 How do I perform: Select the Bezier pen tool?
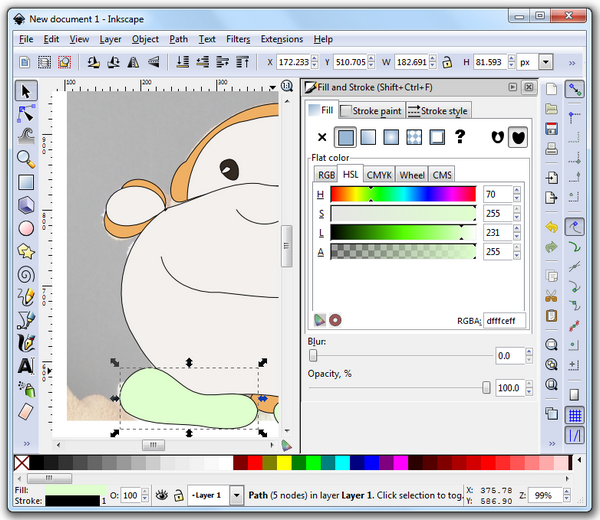pos(26,320)
